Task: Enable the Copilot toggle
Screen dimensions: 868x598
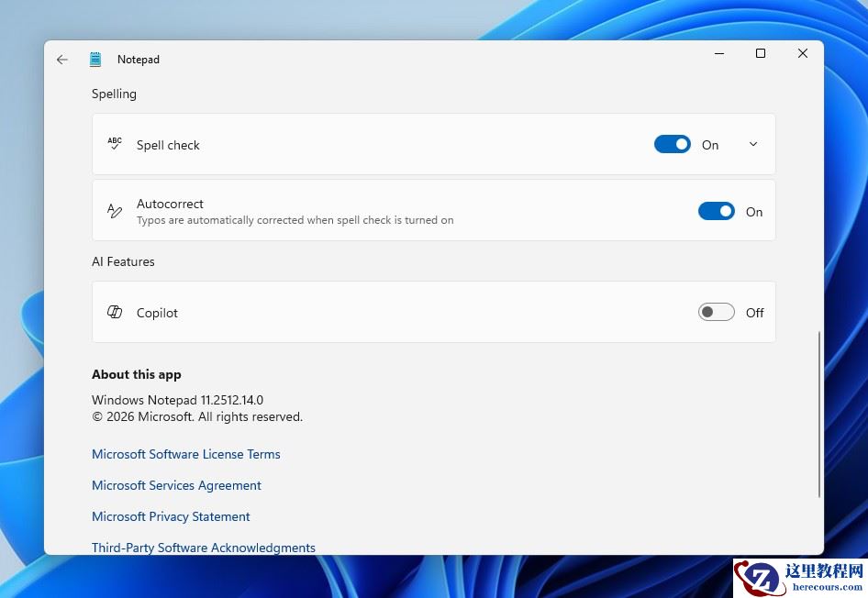Action: click(x=716, y=313)
